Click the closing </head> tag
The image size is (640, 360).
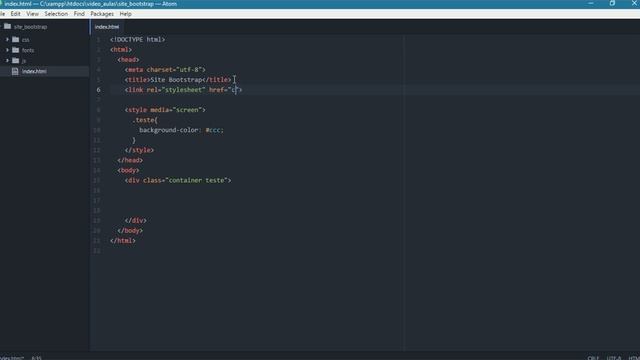[130, 160]
